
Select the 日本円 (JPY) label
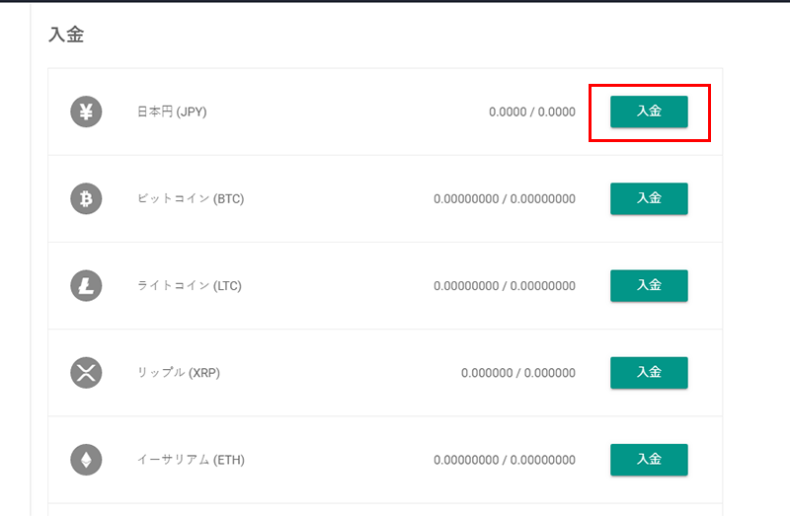pos(172,111)
